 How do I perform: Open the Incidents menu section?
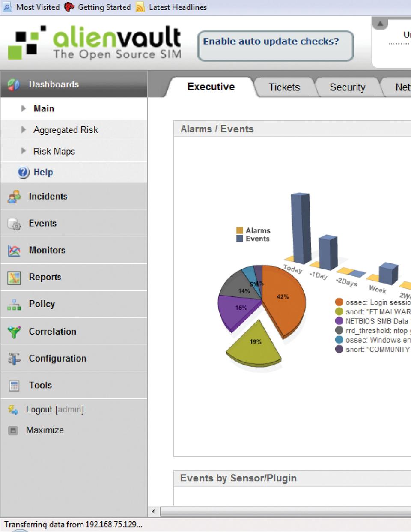74,197
